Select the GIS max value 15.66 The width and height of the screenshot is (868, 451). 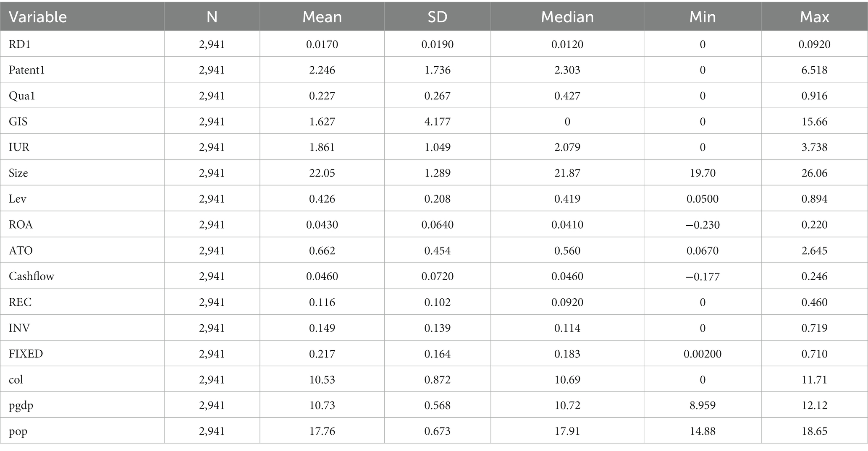click(x=814, y=122)
